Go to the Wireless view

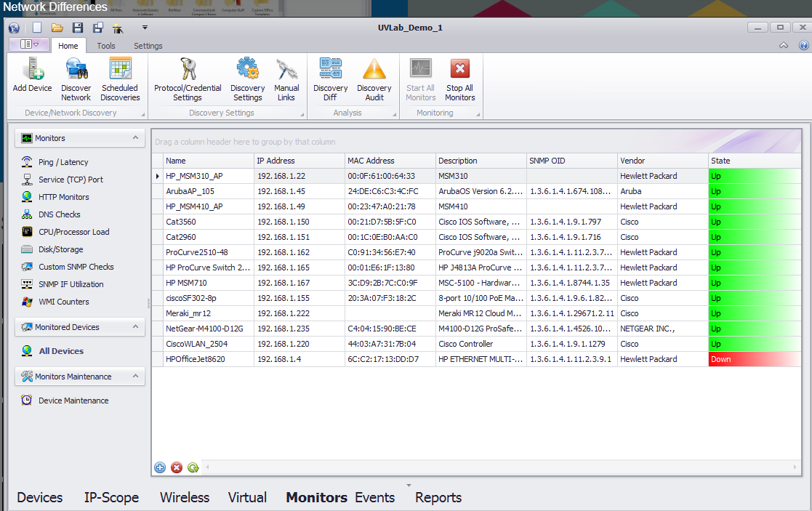coord(185,497)
